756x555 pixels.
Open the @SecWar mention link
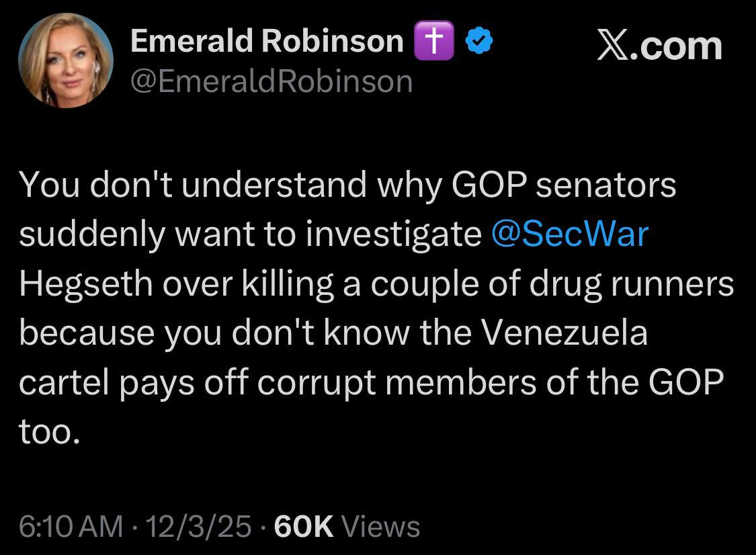pos(570,234)
